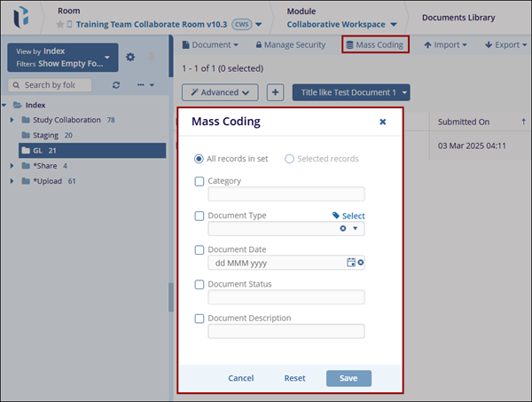
Task: Clear the Document Type field value
Action: pos(343,229)
